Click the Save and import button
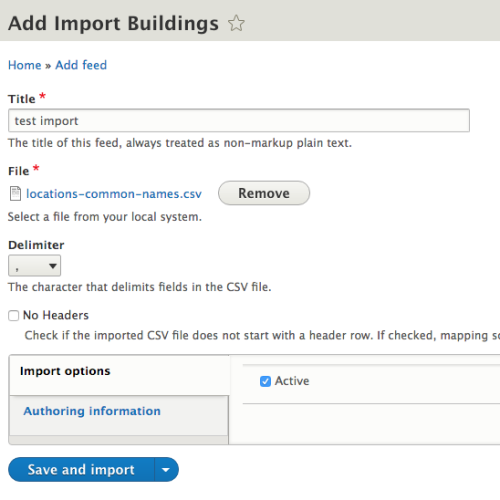The width and height of the screenshot is (500, 500). 81,469
